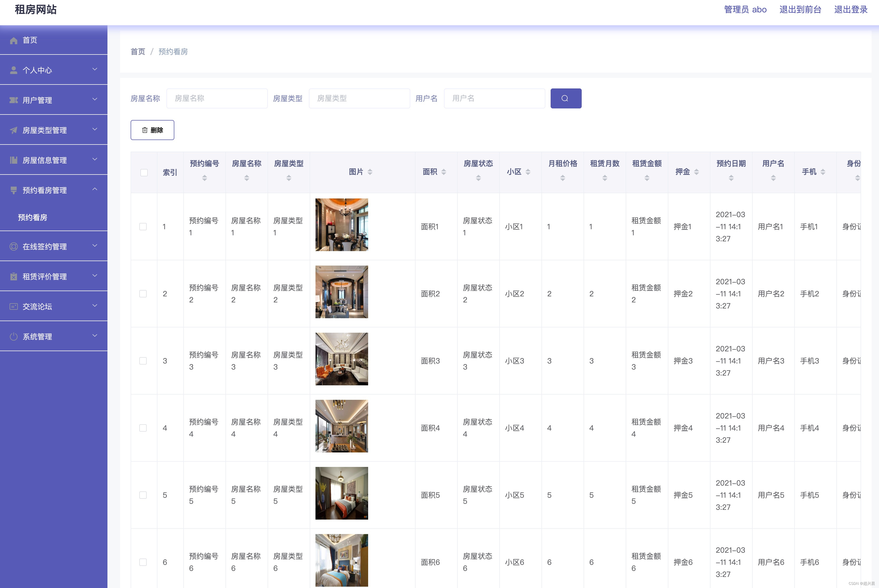Sort by 图片 column arrows
Screen dimensions: 879x588
(370, 172)
